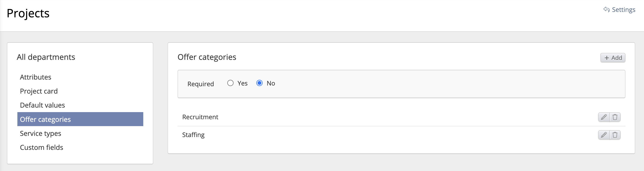Go to Default values
Image resolution: width=644 pixels, height=171 pixels.
(42, 105)
